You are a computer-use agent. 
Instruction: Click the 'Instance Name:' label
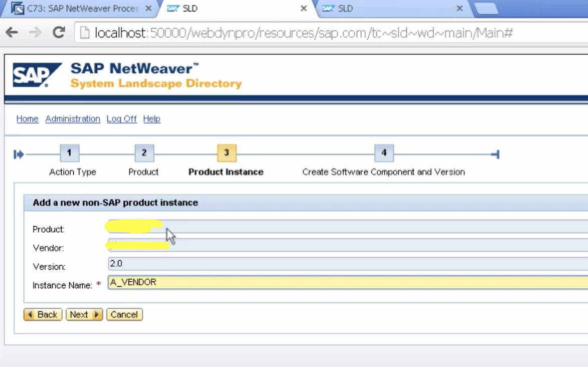tap(62, 285)
